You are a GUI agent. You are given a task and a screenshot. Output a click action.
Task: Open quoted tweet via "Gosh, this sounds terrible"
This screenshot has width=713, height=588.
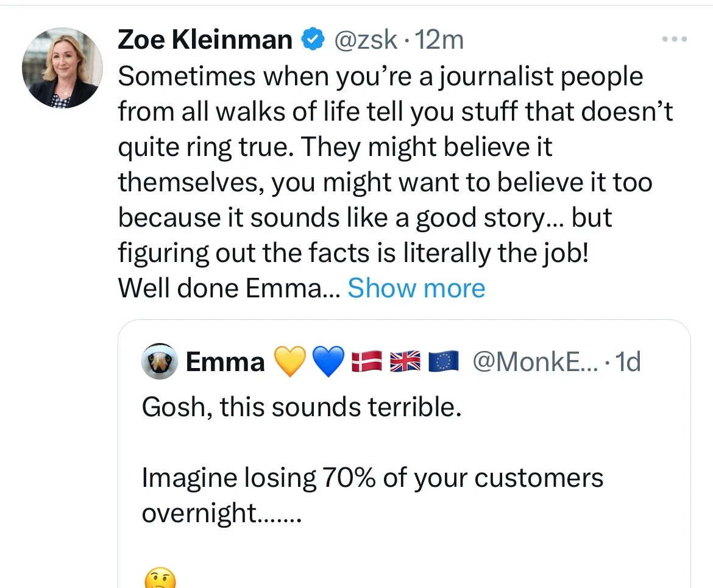click(302, 407)
